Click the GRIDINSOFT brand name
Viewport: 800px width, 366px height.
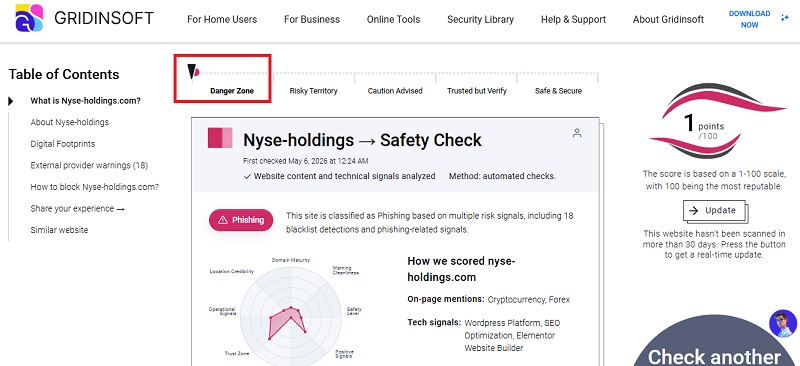[x=104, y=18]
